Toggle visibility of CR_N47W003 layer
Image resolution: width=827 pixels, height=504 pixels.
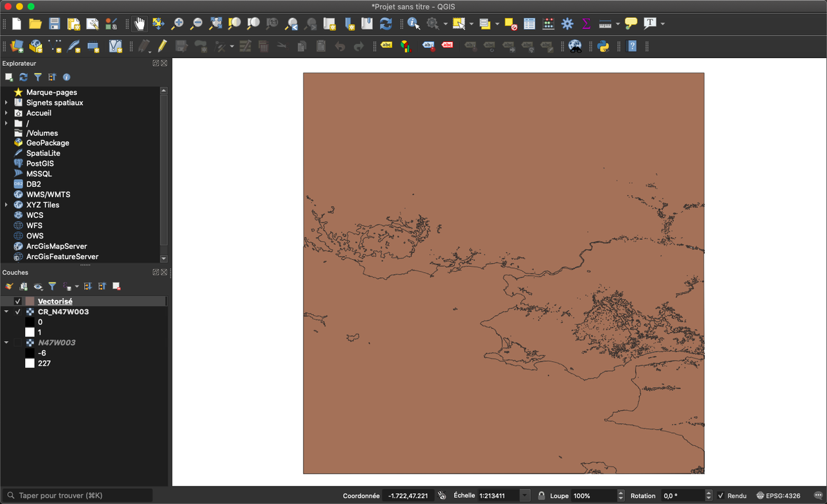pyautogui.click(x=17, y=311)
